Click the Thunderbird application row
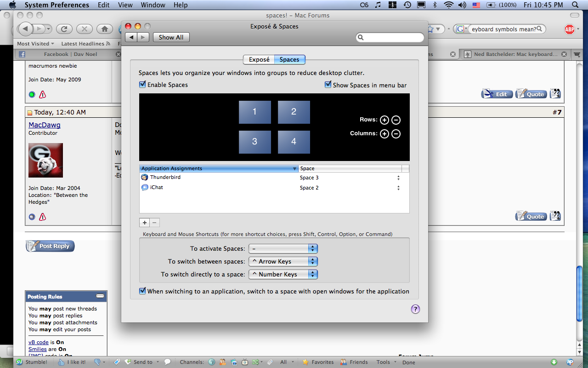 pyautogui.click(x=274, y=178)
